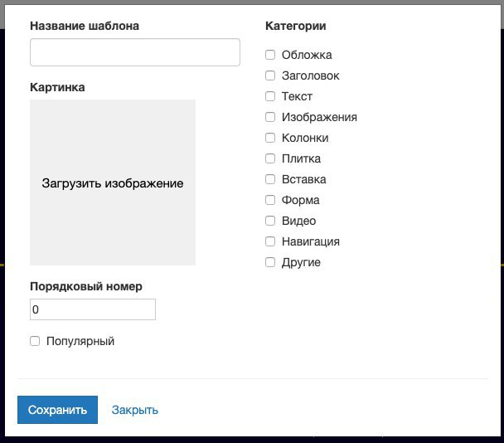The height and width of the screenshot is (443, 504).
Task: Select the Колонки category checkbox
Action: coord(270,138)
